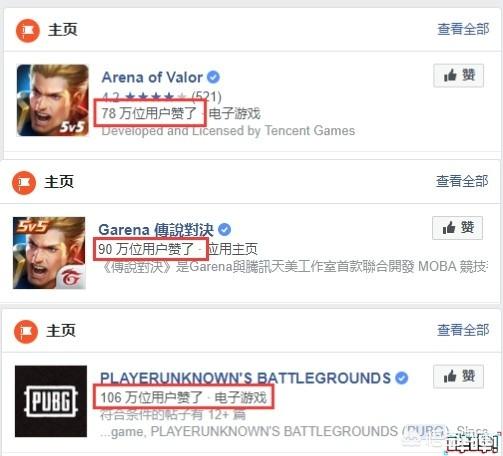Open the Arena of Valor profile picture
The width and height of the screenshot is (503, 456).
click(x=53, y=100)
